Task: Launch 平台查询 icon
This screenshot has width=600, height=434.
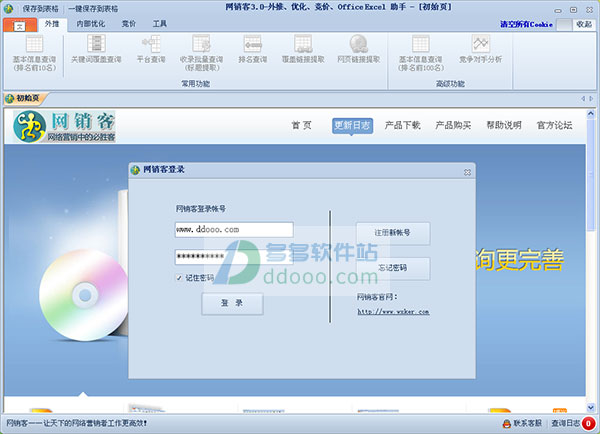Action: tap(151, 49)
